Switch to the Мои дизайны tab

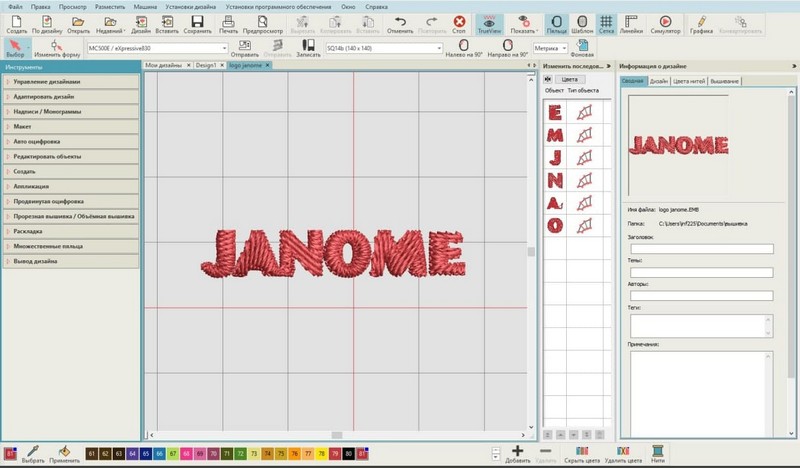pyautogui.click(x=163, y=65)
